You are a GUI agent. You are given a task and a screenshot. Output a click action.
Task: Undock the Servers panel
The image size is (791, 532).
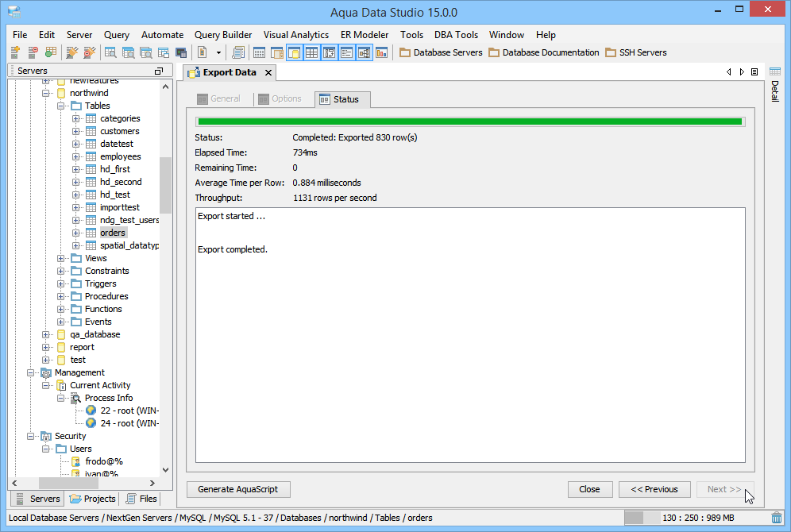click(158, 71)
